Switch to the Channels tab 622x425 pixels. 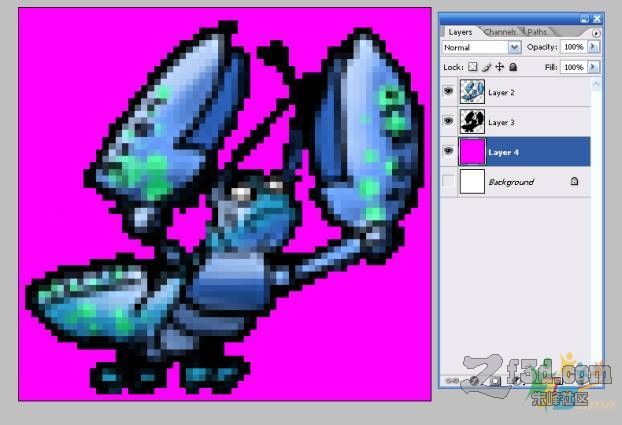[x=500, y=32]
